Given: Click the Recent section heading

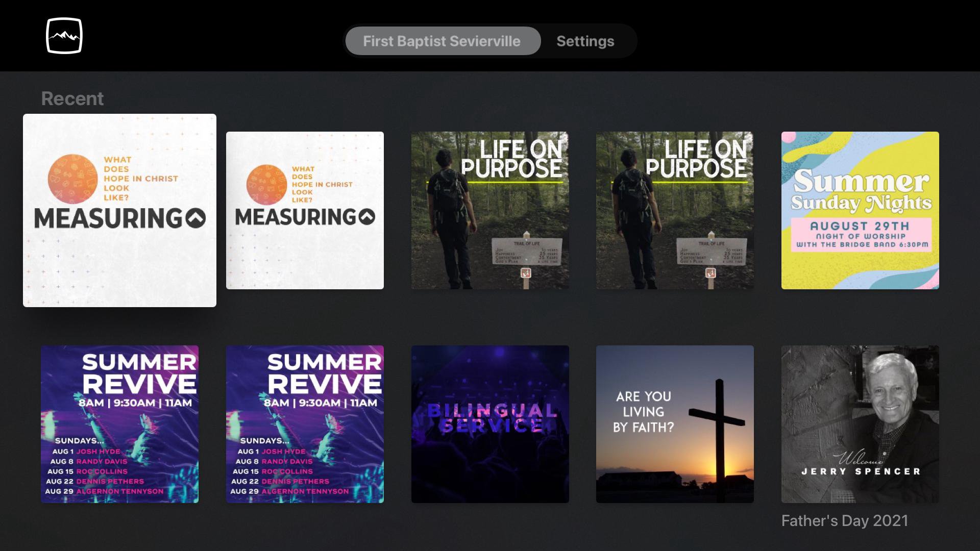Looking at the screenshot, I should pyautogui.click(x=72, y=98).
